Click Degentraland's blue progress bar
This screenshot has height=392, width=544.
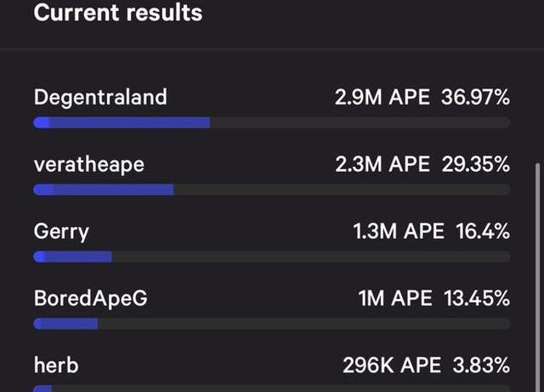[122, 122]
